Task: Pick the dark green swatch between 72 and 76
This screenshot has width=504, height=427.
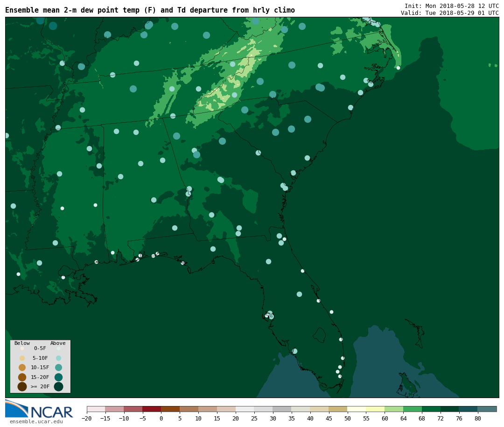Action: (450, 409)
